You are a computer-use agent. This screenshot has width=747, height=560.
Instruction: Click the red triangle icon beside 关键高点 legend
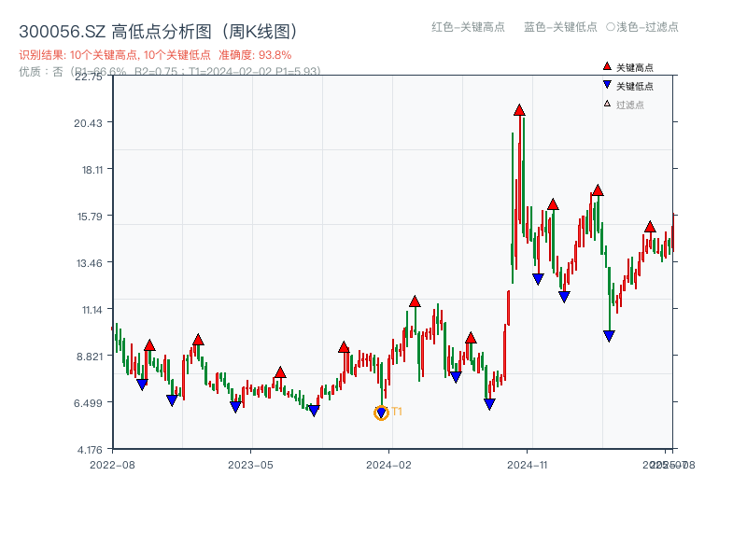pos(607,66)
